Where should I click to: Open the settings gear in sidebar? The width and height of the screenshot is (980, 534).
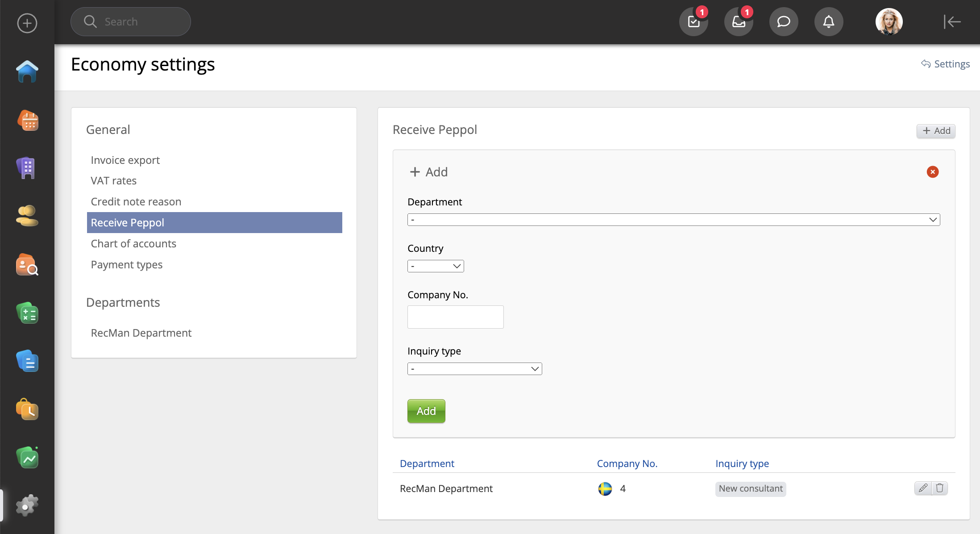pos(27,505)
